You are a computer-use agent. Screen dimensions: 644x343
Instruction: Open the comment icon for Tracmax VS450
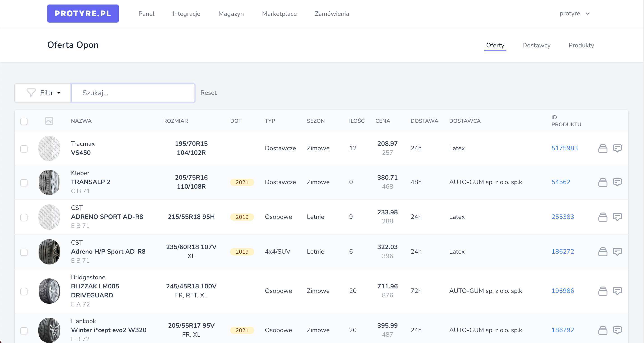pyautogui.click(x=617, y=148)
